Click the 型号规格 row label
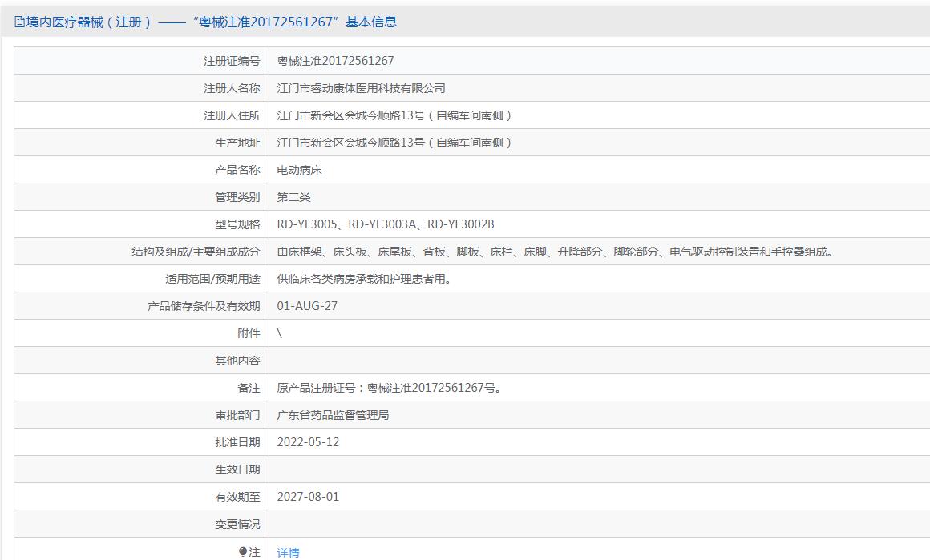 (237, 224)
